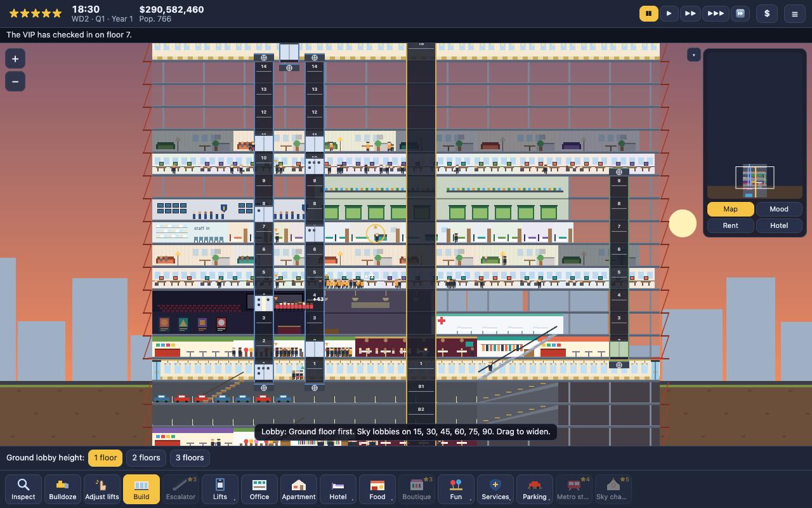The image size is (812, 508).
Task: Click the five-star tower rating
Action: 36,13
